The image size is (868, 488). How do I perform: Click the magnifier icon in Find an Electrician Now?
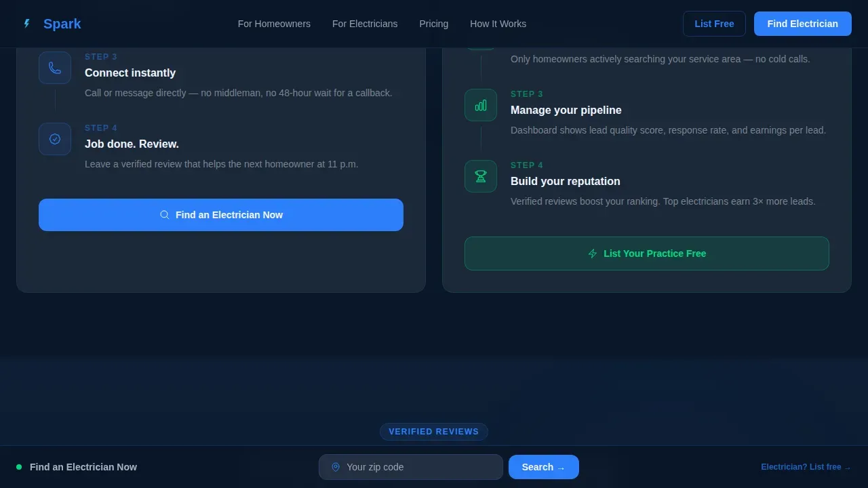coord(164,215)
